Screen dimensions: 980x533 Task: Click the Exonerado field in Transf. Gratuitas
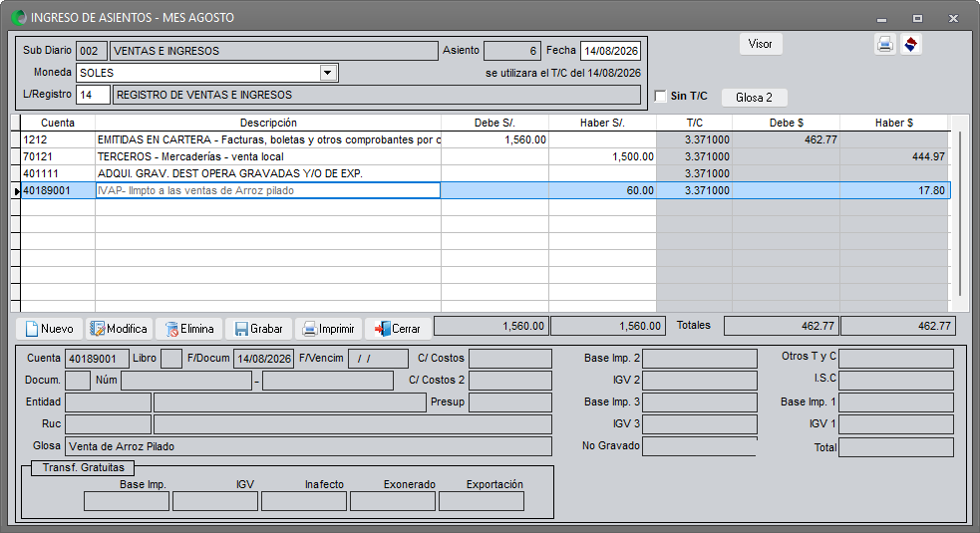(x=393, y=501)
